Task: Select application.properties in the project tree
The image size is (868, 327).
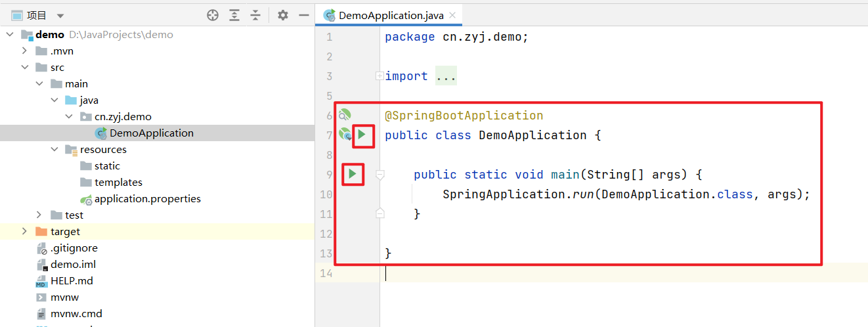Action: coord(147,199)
